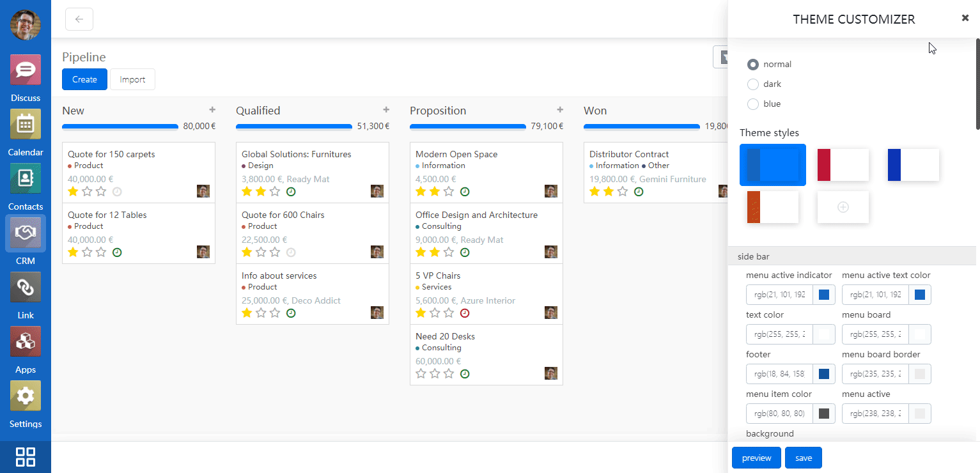
Task: Open Settings gear icon in sidebar
Action: [x=26, y=396]
